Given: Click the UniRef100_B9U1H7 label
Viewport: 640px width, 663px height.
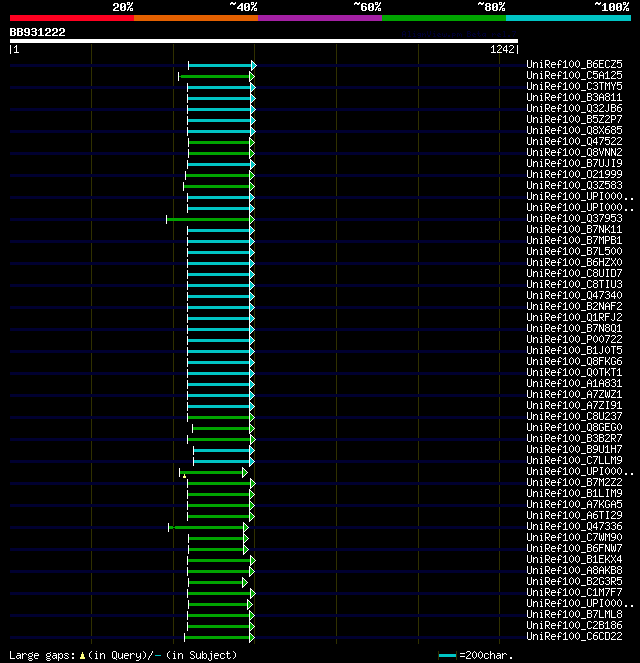Looking at the screenshot, I should pyautogui.click(x=574, y=449).
